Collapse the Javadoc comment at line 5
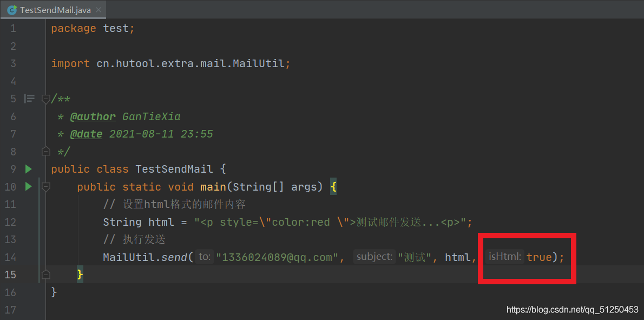 click(46, 99)
